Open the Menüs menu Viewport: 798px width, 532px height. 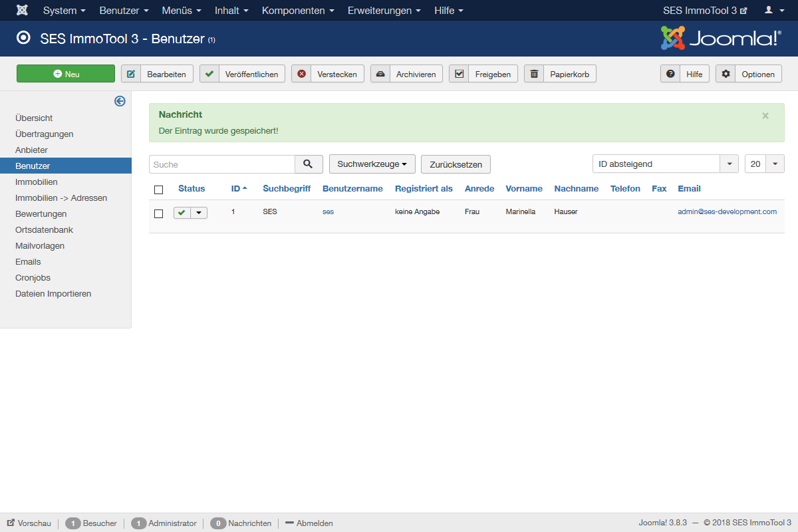click(182, 11)
